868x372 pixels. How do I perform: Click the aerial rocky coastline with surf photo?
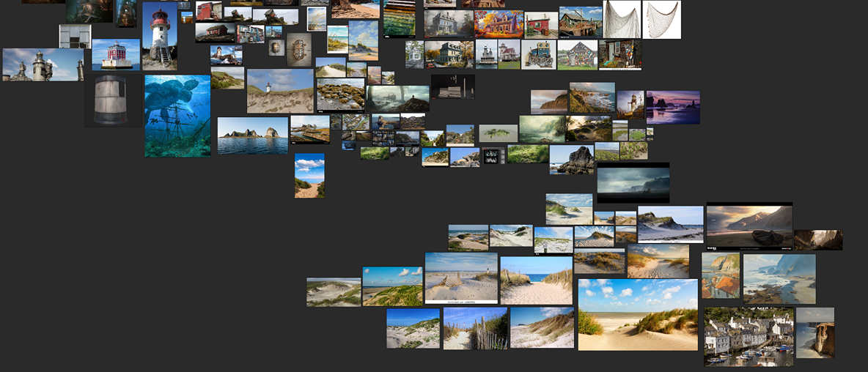tap(592, 97)
